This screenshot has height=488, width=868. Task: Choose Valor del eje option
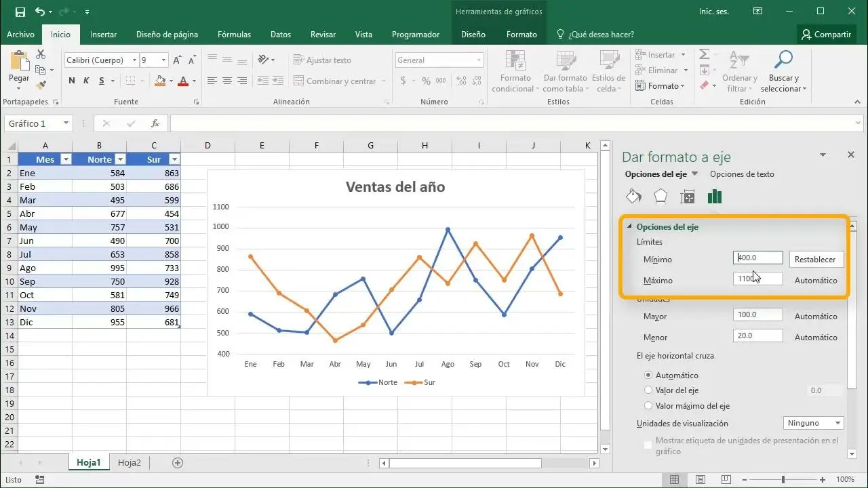pos(649,390)
